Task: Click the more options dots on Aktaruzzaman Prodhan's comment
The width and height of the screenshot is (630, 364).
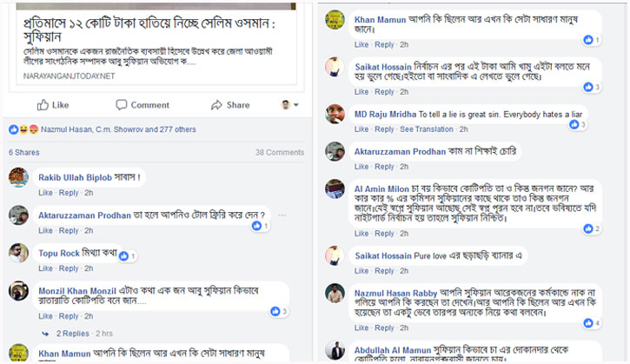Action: click(x=282, y=215)
